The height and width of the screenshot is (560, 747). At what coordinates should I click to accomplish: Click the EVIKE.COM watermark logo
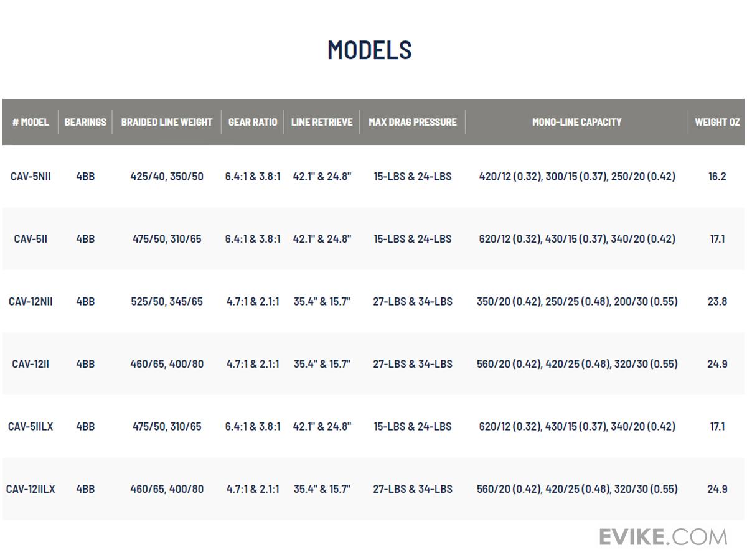[663, 537]
